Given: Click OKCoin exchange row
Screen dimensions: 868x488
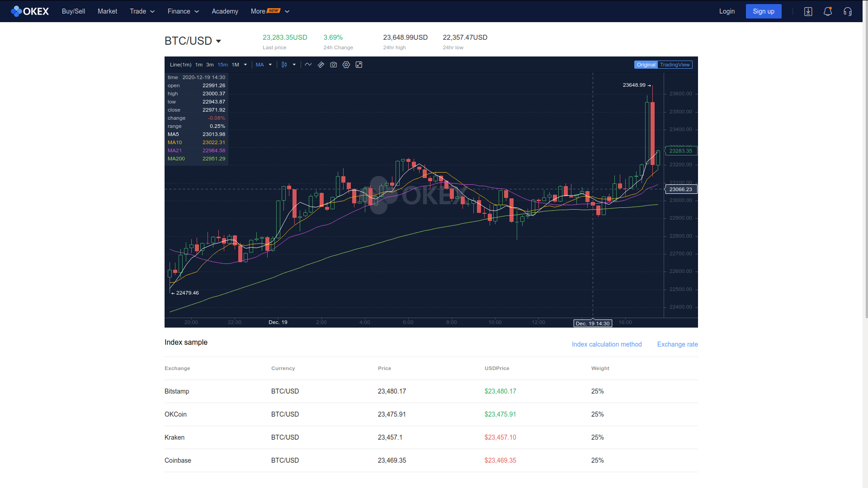Looking at the screenshot, I should click(431, 414).
